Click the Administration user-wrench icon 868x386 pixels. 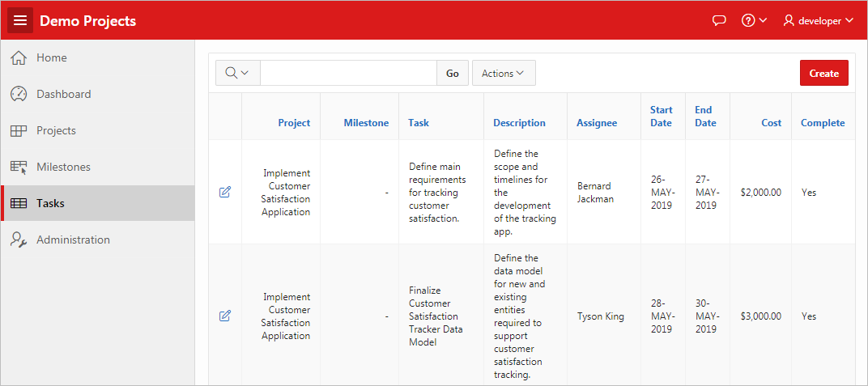19,240
